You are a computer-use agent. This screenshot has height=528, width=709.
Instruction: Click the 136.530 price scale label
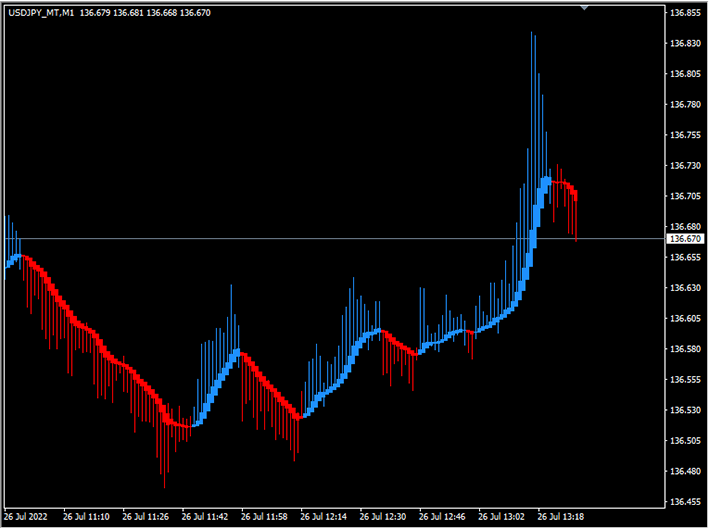coord(685,410)
